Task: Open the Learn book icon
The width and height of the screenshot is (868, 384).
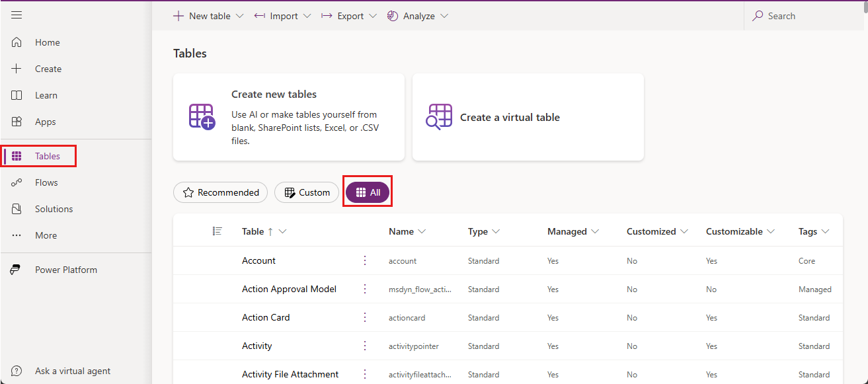Action: pyautogui.click(x=17, y=95)
